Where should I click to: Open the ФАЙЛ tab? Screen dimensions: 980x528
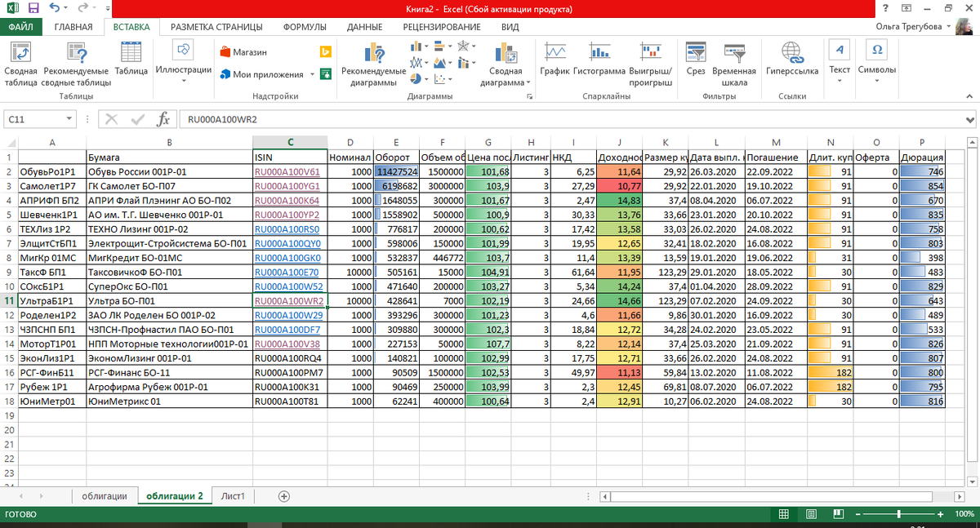[20, 27]
